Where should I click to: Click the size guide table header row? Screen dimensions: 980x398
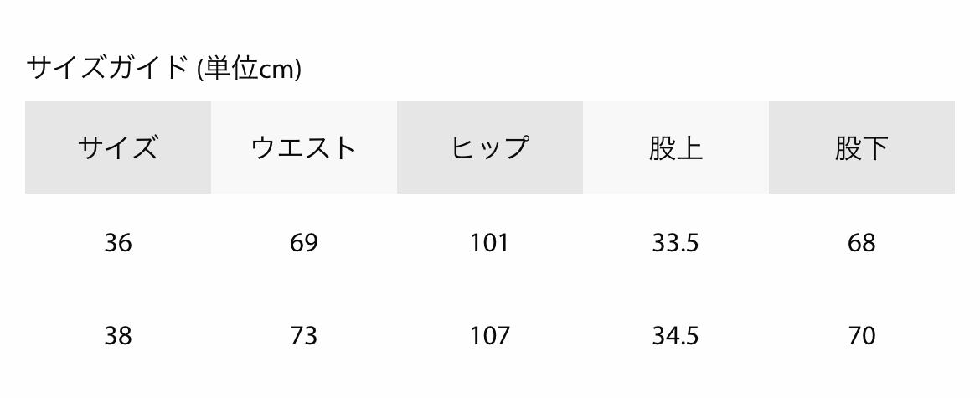click(397, 147)
